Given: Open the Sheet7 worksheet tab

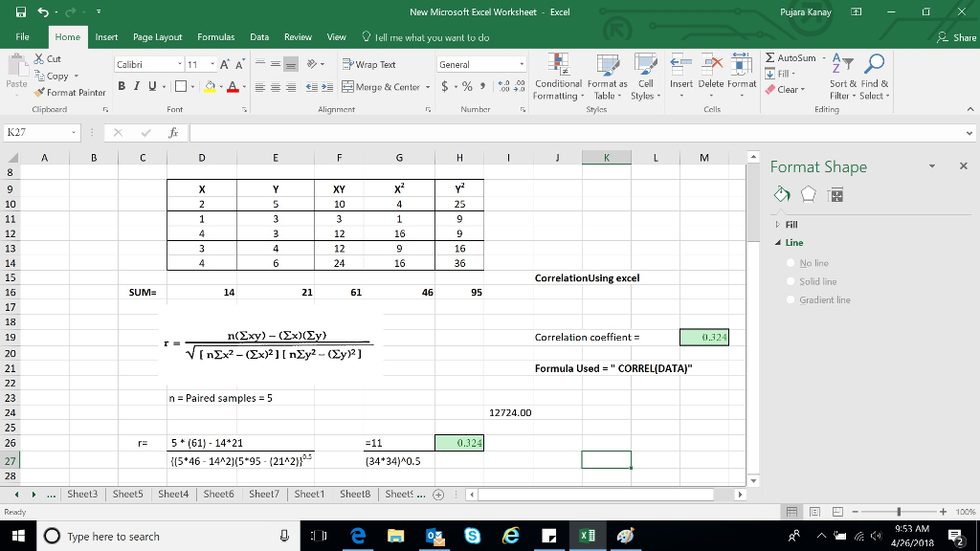Looking at the screenshot, I should 265,495.
